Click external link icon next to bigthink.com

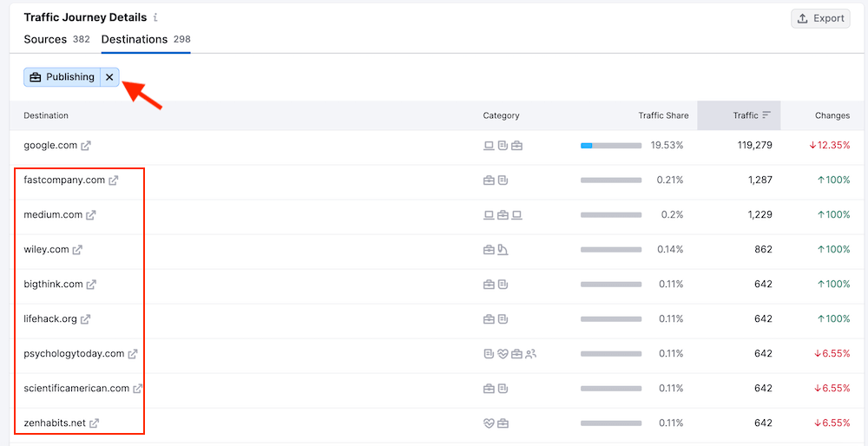(x=91, y=285)
